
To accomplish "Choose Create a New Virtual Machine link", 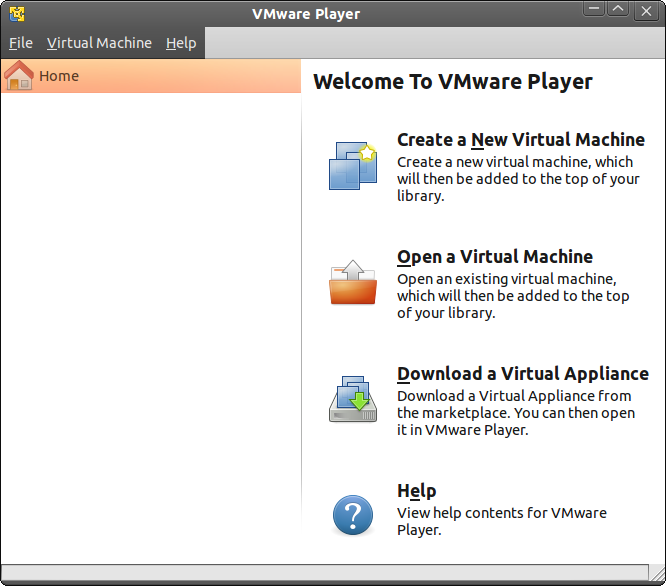I will pos(521,140).
